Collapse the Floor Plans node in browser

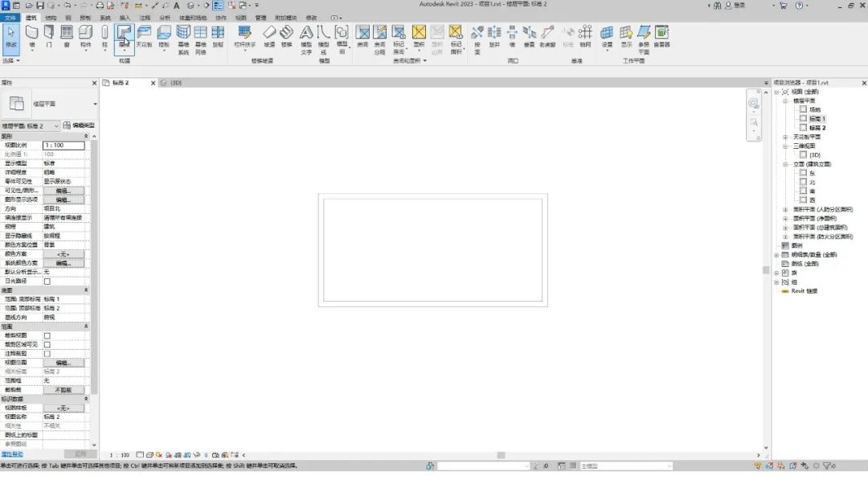[785, 101]
